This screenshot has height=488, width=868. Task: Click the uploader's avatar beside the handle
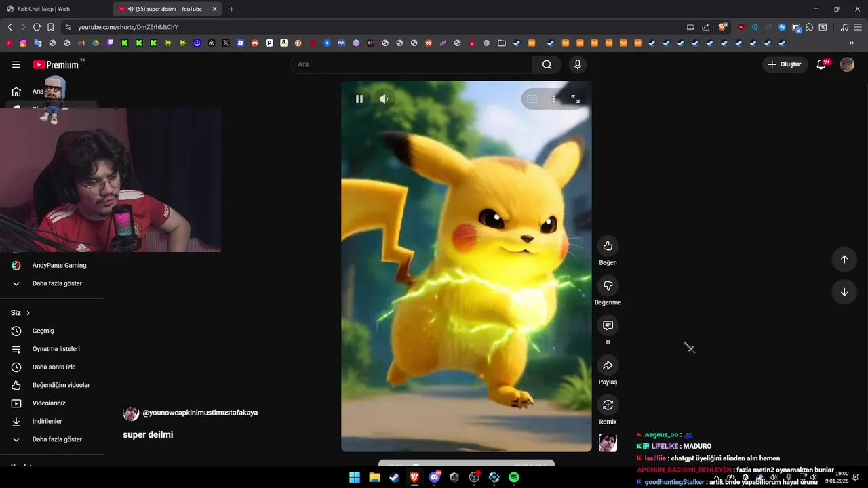point(131,413)
